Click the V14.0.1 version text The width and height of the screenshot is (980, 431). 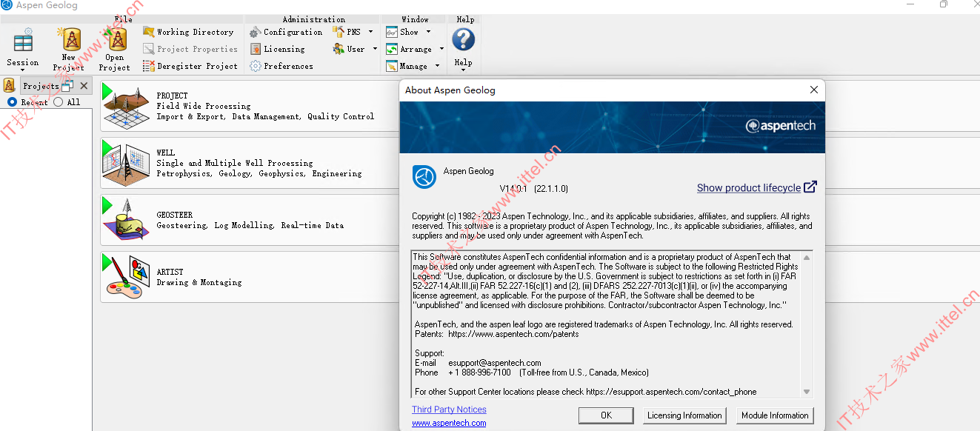[x=513, y=189]
